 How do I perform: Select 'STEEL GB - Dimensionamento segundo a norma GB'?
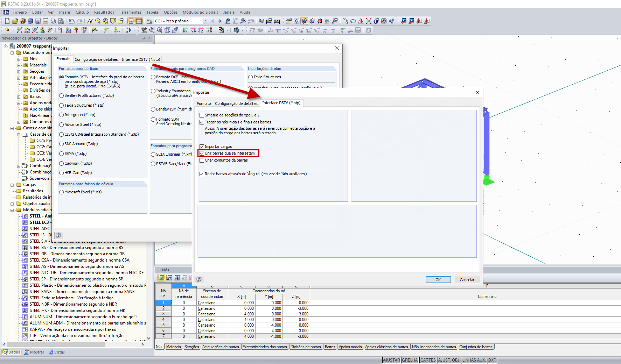coord(77,254)
